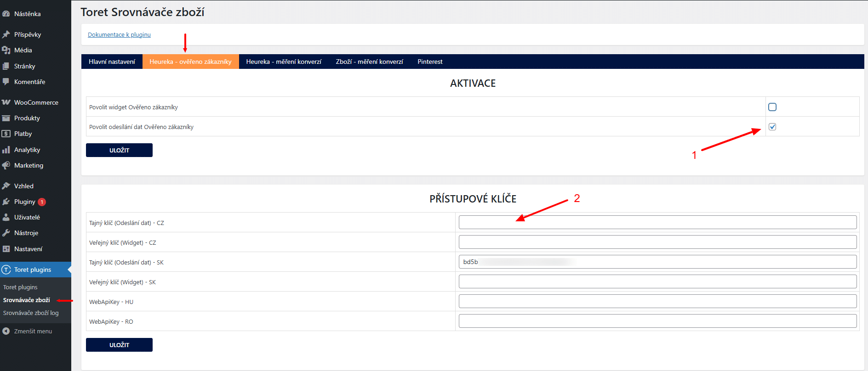This screenshot has height=371, width=868.
Task: Click the Produkty archive icon
Action: [6, 118]
